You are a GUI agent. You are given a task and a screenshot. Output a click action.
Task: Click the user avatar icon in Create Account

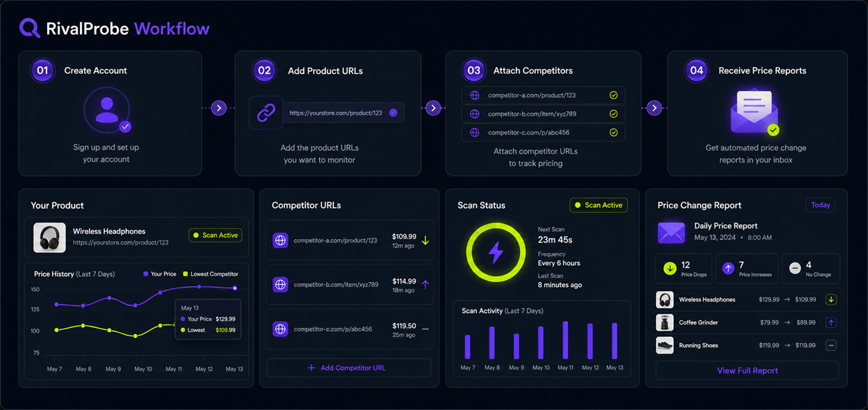point(107,109)
